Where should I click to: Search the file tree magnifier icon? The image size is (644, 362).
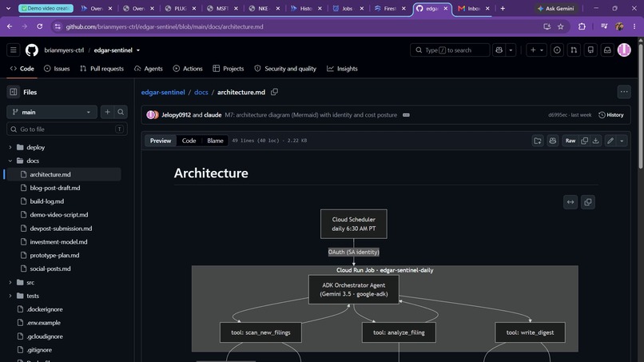(x=121, y=112)
